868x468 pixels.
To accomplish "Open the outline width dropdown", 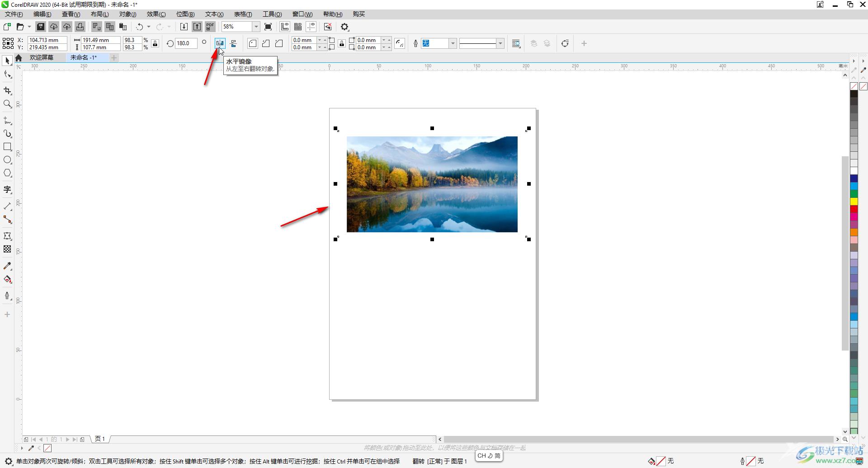I will point(453,43).
